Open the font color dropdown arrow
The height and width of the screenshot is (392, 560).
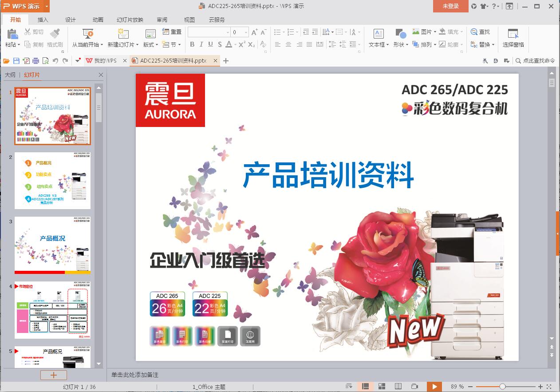point(235,44)
